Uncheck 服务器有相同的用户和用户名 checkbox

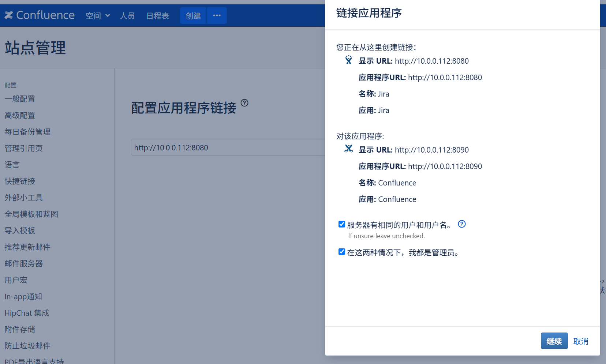pos(342,224)
